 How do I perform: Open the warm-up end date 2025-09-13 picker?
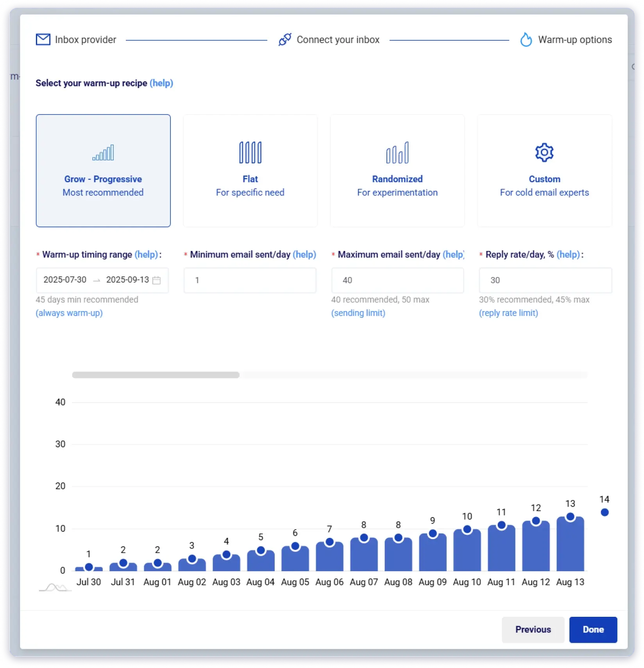(127, 280)
